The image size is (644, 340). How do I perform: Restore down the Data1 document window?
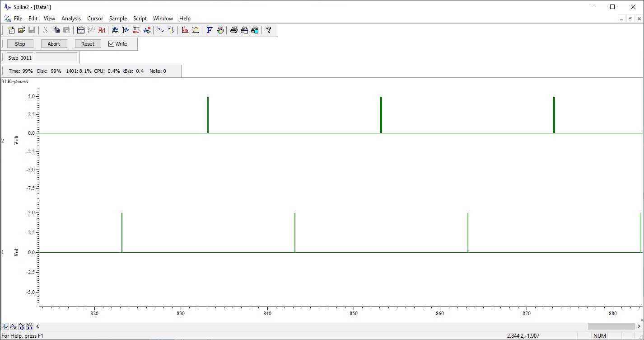[630, 19]
